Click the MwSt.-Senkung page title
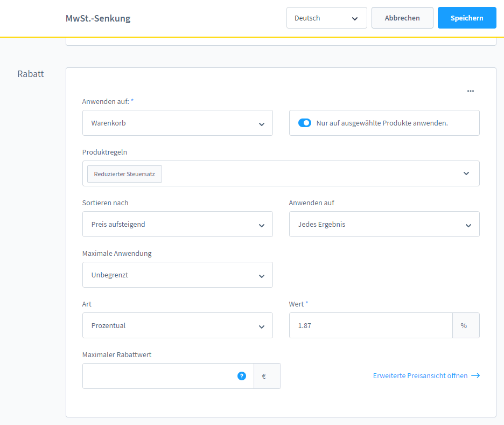 pyautogui.click(x=98, y=18)
